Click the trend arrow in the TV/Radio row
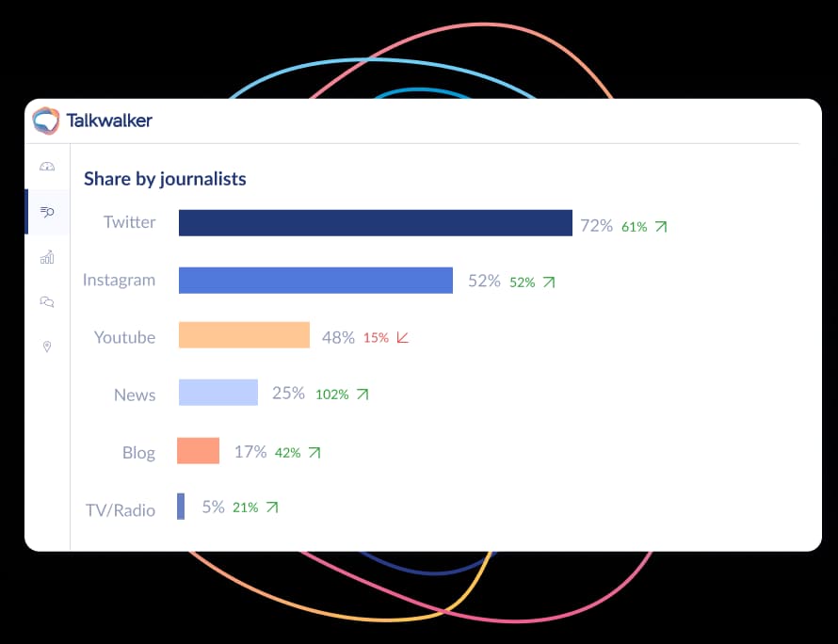The width and height of the screenshot is (838, 644). 272,507
